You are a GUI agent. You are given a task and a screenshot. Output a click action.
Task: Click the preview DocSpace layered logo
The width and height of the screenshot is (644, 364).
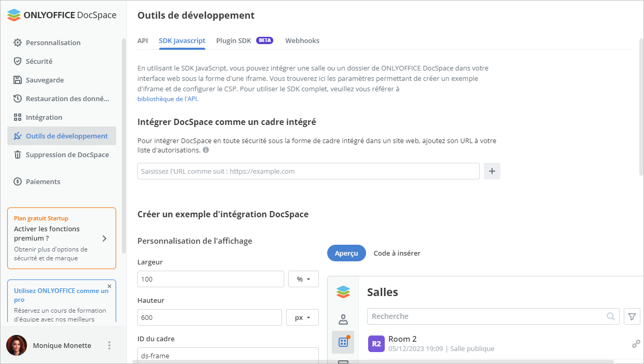click(343, 292)
